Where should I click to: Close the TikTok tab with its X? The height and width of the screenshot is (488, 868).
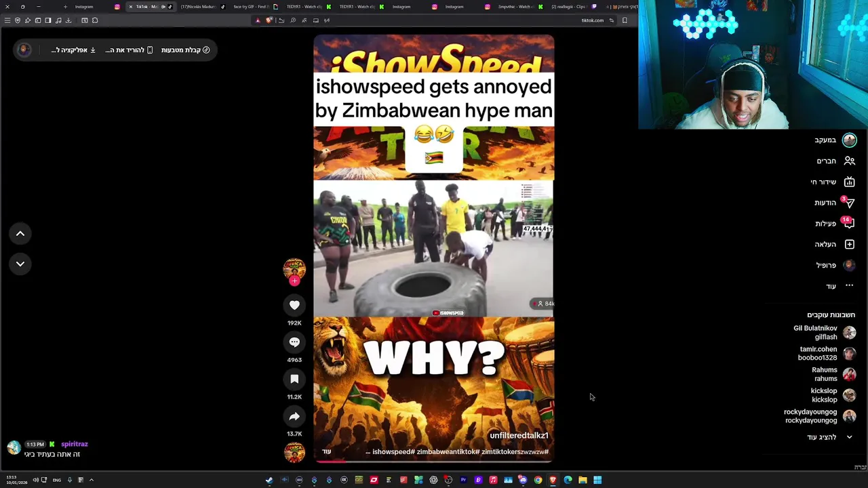click(x=131, y=7)
